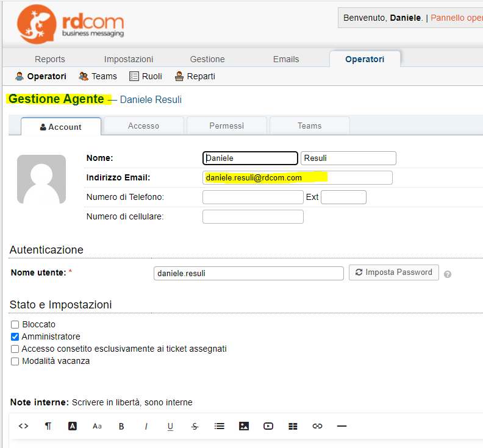Apply italic formatting in notes editor
The height and width of the screenshot is (448, 483).
[x=146, y=426]
